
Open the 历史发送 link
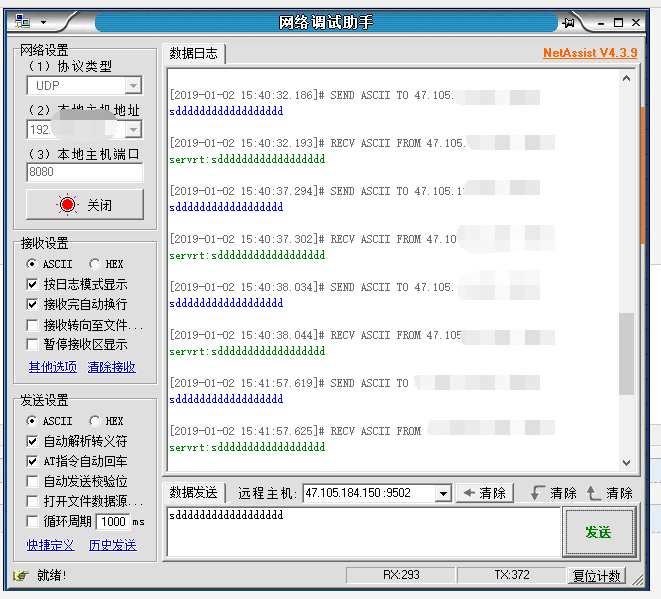[x=113, y=545]
